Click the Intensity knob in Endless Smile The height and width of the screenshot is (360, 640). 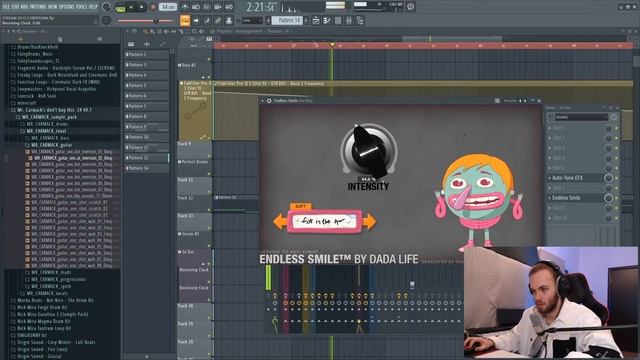click(x=369, y=151)
